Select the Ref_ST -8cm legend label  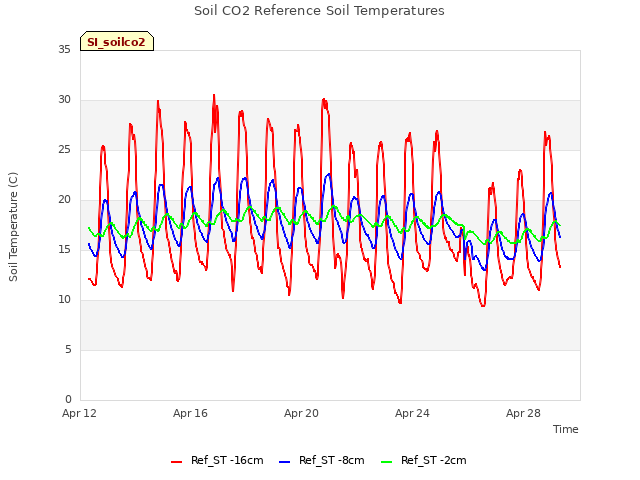coord(331,460)
